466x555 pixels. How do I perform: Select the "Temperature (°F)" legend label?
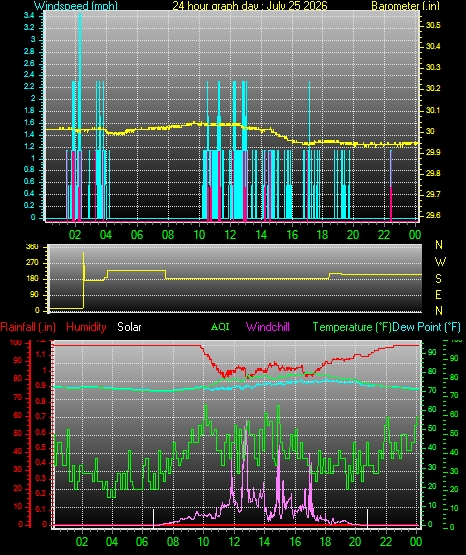click(x=352, y=327)
